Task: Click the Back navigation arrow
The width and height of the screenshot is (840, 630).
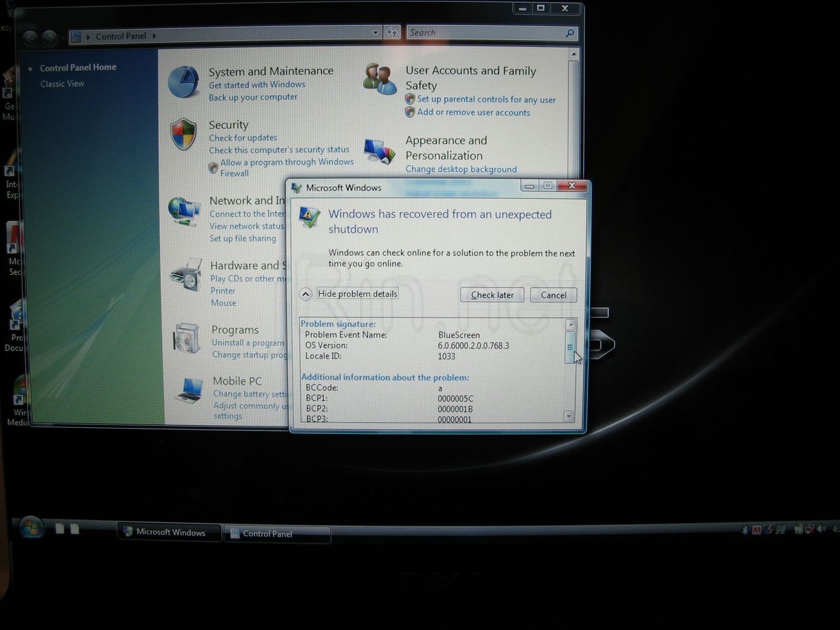Action: point(31,37)
